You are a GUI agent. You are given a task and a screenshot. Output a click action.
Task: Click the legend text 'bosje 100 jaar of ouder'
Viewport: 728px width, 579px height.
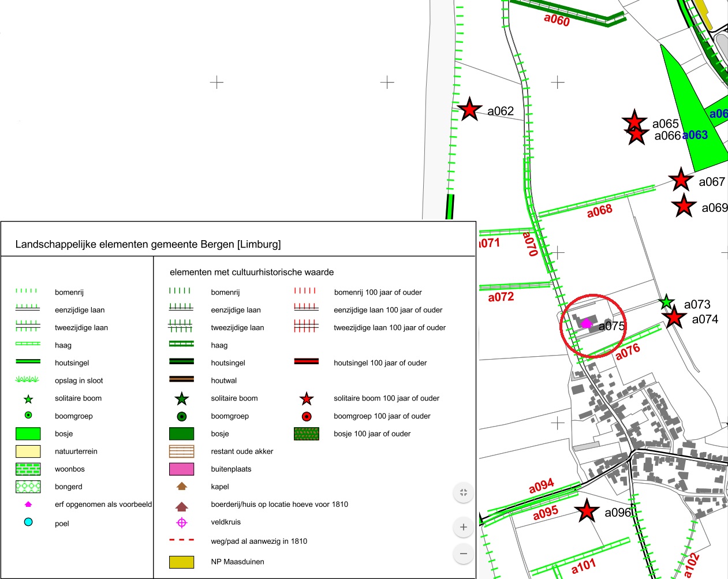[372, 434]
